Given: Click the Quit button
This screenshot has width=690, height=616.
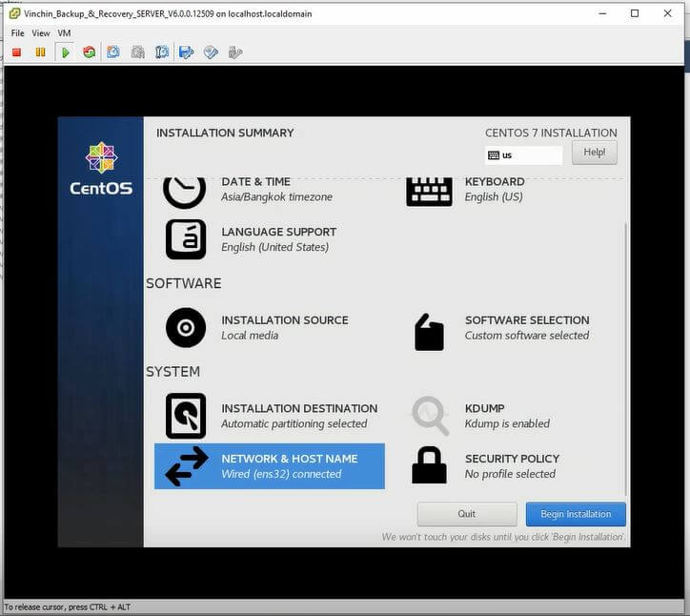Looking at the screenshot, I should pyautogui.click(x=467, y=514).
